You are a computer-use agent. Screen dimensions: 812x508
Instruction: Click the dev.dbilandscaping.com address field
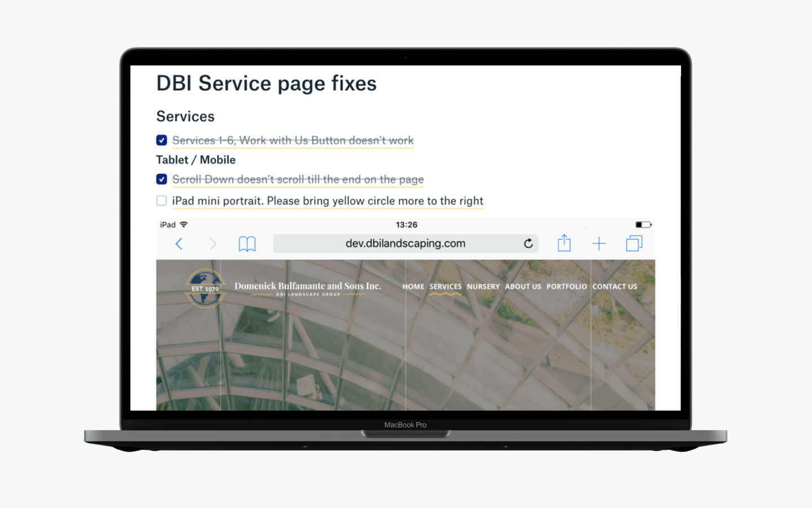(x=405, y=243)
